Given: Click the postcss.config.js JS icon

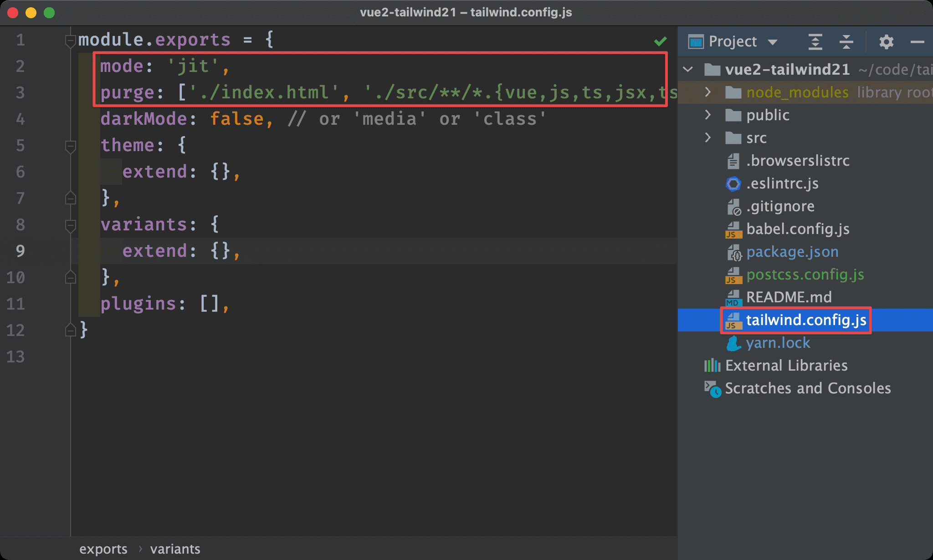Looking at the screenshot, I should coord(733,275).
